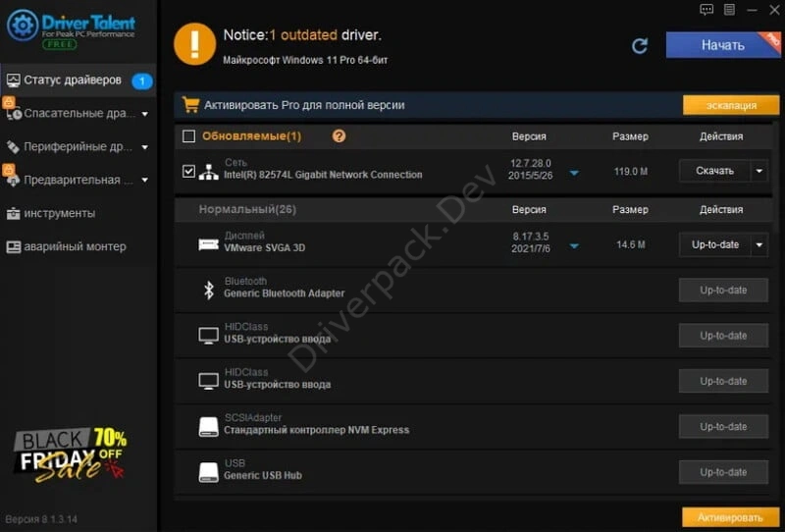Screen dimensions: 785x532
Task: Click the инструменты toolbox icon
Action: pos(13,213)
